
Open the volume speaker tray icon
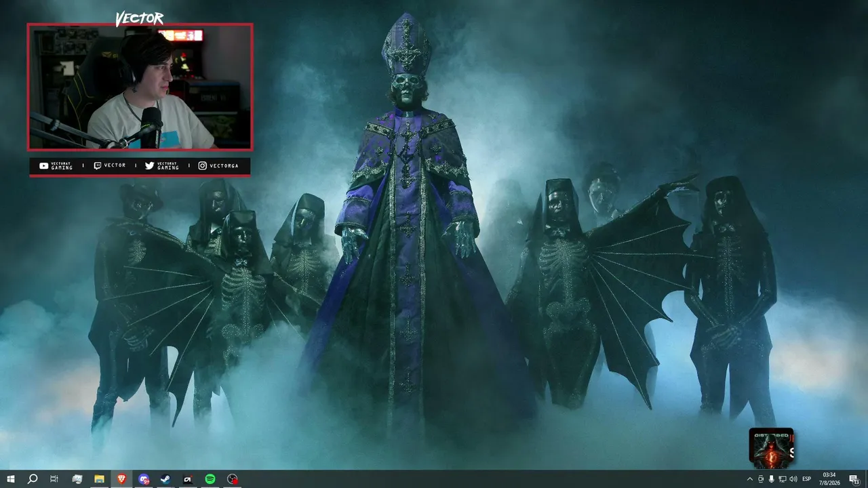793,479
